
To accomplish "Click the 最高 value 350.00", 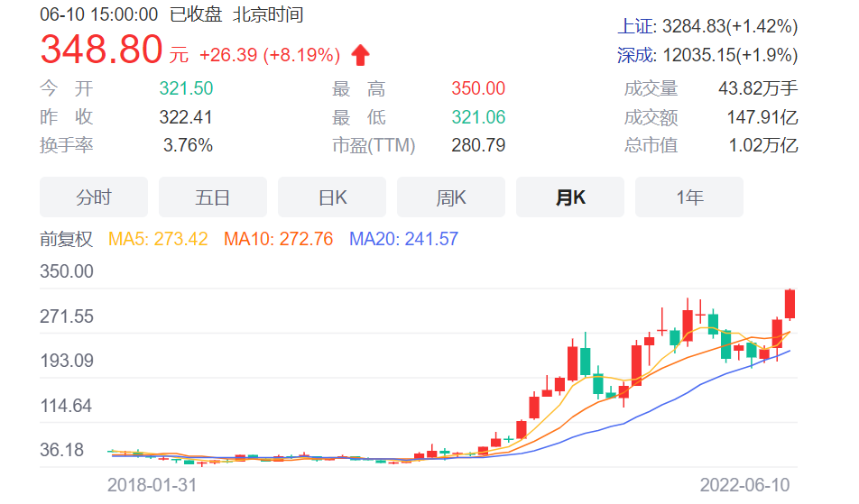I will point(478,88).
